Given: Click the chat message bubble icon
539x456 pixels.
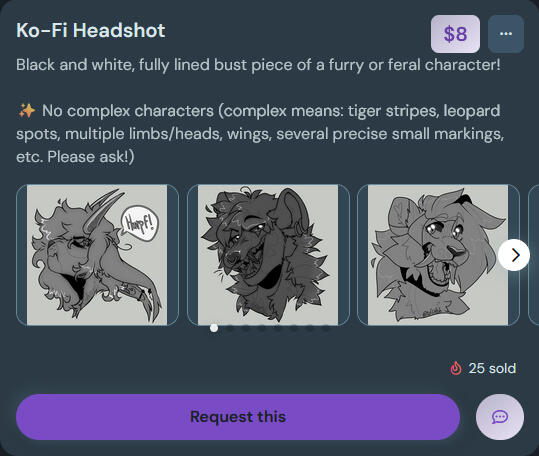Looking at the screenshot, I should (500, 417).
